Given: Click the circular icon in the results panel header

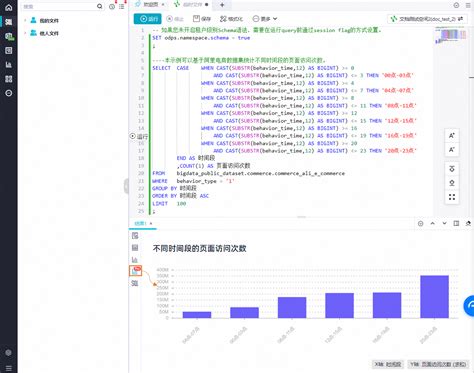Looking at the screenshot, I should tap(421, 224).
